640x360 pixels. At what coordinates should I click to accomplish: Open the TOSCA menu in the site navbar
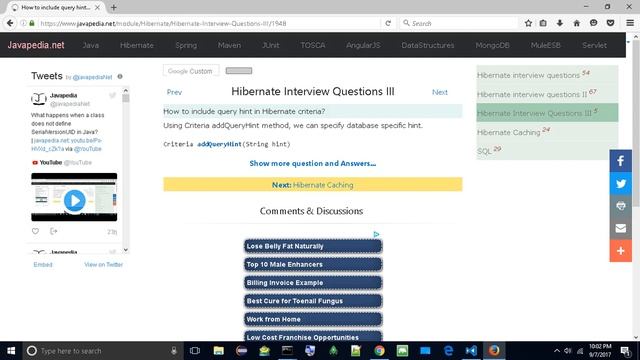313,45
